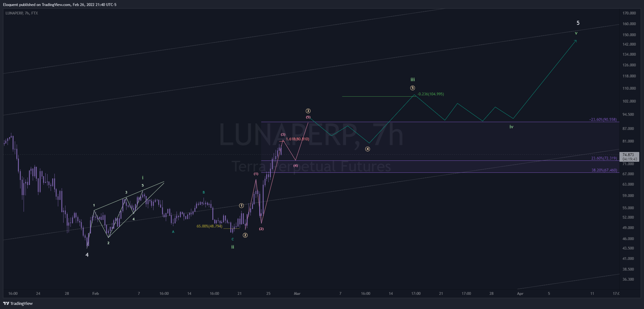Click the TradingView logo at bottom left
Image resolution: width=644 pixels, height=309 pixels.
(18, 303)
